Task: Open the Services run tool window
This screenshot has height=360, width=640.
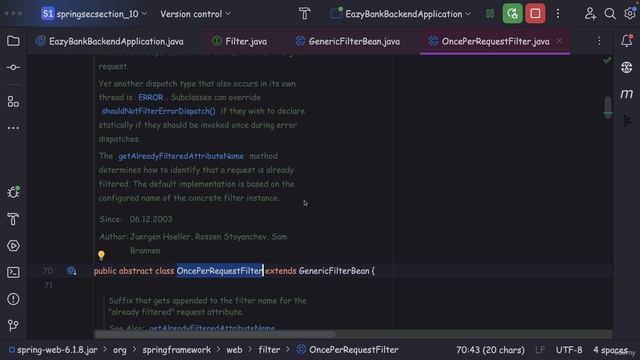Action: (13, 246)
